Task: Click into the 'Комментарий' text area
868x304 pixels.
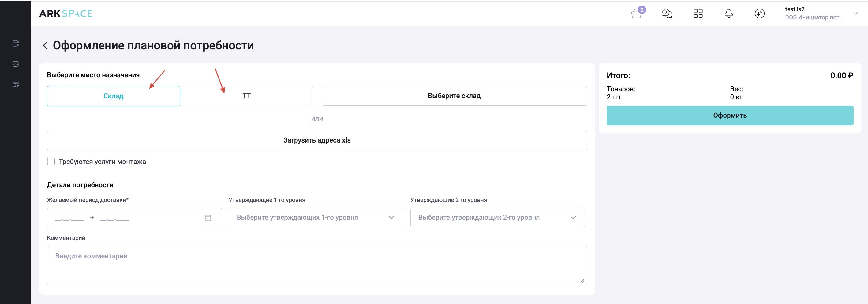Action: click(x=317, y=265)
